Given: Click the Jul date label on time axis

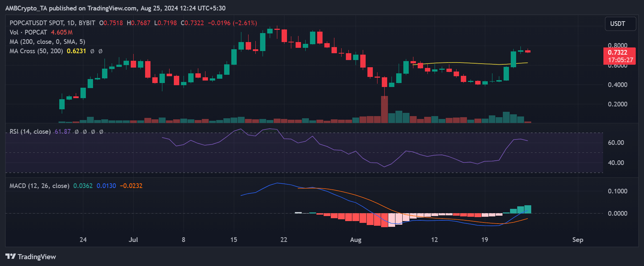Looking at the screenshot, I should (133, 240).
